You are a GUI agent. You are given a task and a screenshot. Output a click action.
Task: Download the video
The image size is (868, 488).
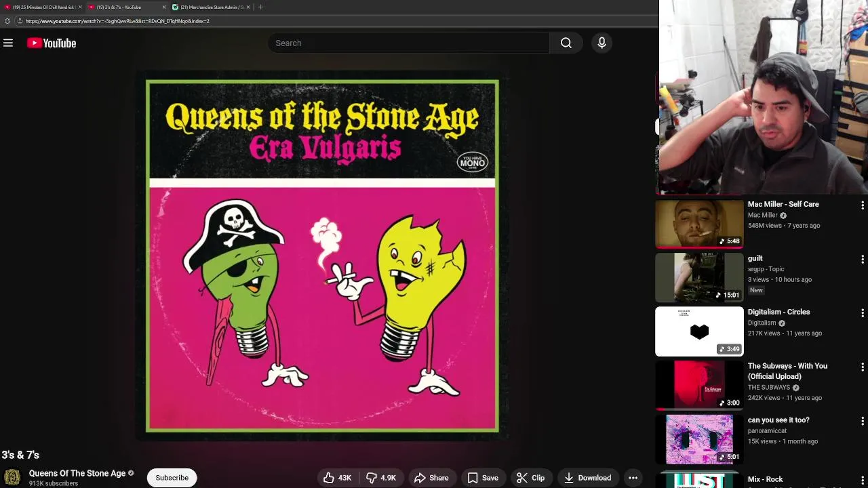click(x=587, y=478)
